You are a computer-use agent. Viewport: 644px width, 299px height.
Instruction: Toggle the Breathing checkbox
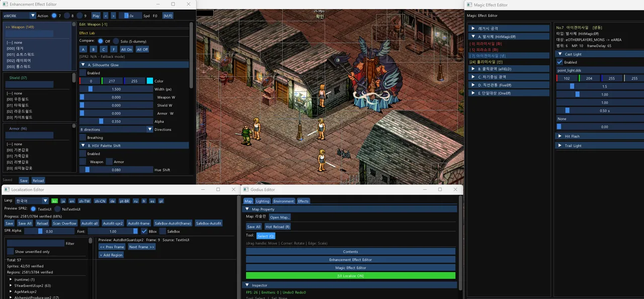click(x=83, y=137)
